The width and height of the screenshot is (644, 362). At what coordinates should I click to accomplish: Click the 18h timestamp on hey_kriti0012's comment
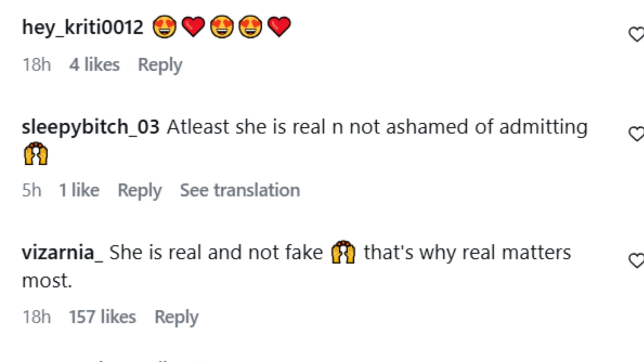coord(37,65)
